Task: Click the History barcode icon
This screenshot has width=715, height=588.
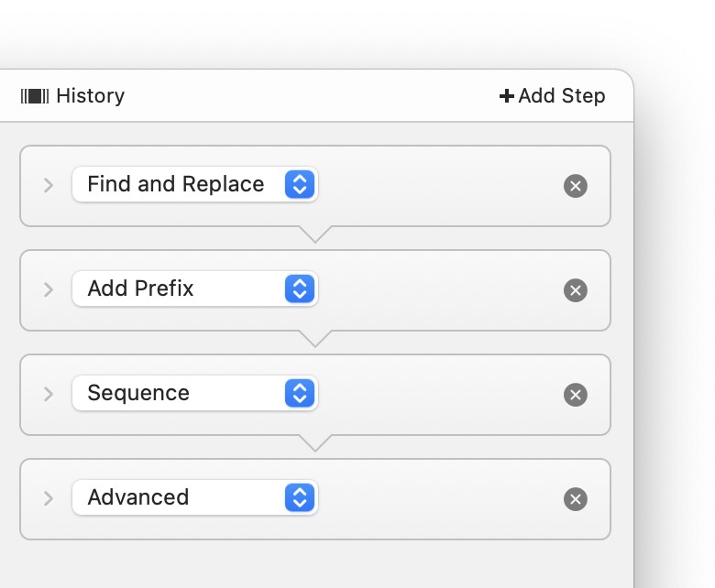Action: [35, 96]
